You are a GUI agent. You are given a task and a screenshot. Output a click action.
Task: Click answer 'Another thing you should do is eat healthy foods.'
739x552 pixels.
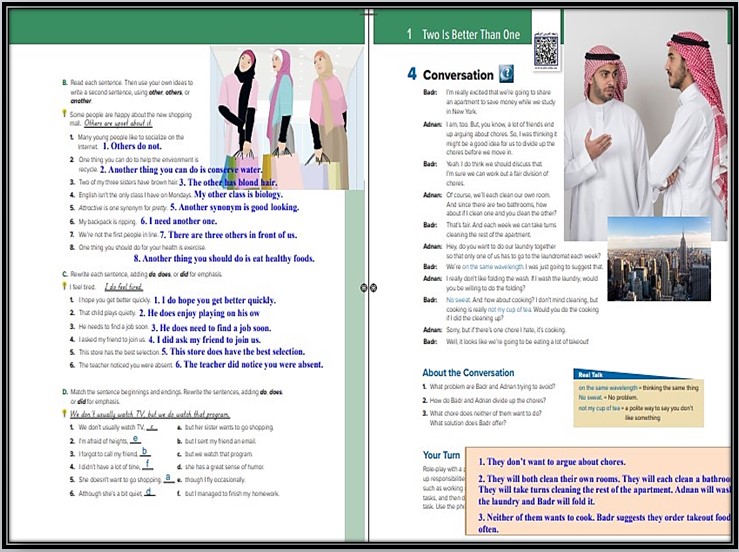(224, 258)
